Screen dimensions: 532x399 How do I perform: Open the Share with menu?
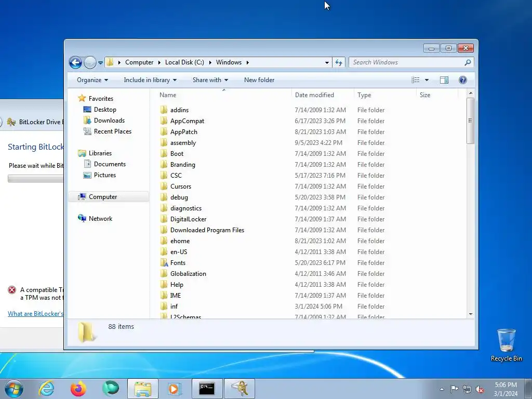click(x=210, y=80)
